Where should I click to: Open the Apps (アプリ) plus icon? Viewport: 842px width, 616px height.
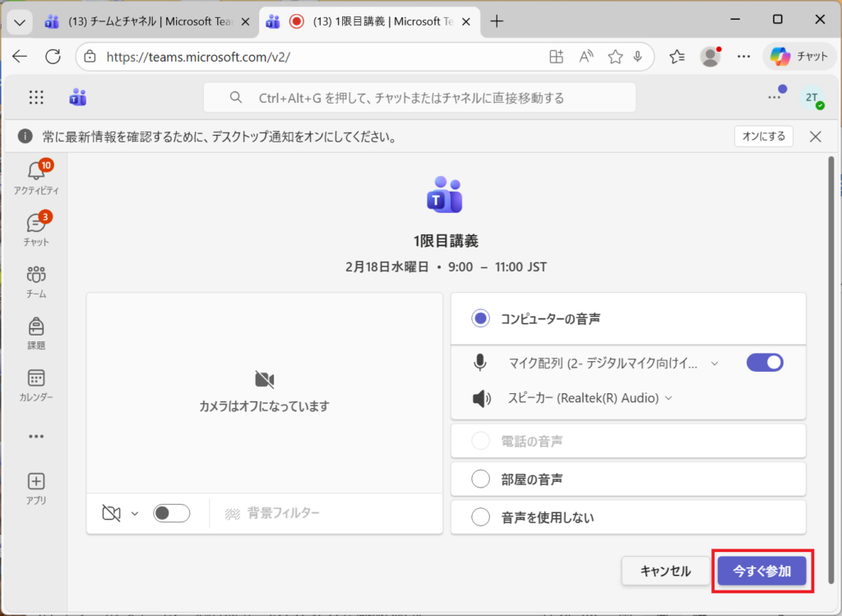pyautogui.click(x=36, y=482)
